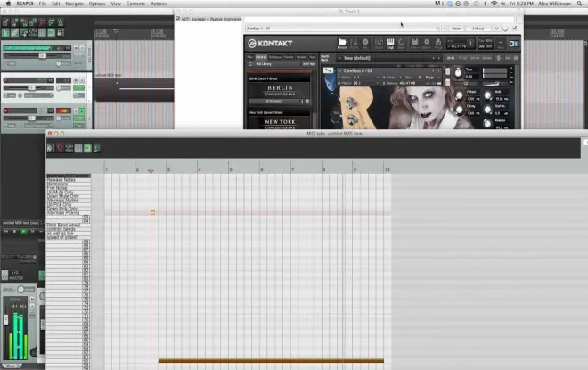The height and width of the screenshot is (370, 588).
Task: Open the ZomBass II - DI preset dropdown
Action: click(342, 29)
